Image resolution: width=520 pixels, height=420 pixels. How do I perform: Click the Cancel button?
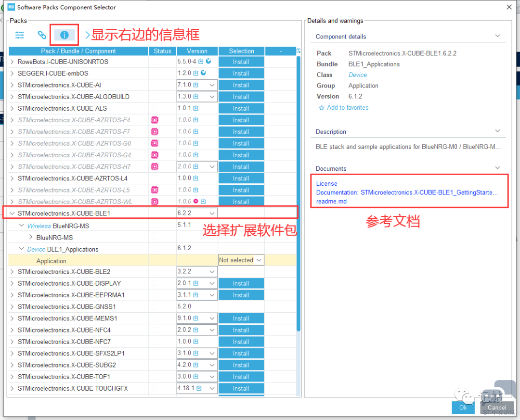click(497, 407)
